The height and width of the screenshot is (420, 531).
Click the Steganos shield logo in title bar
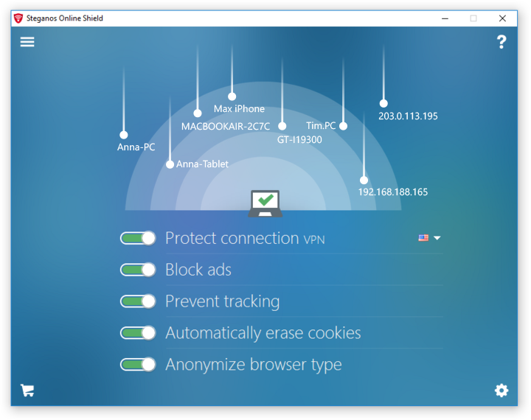[18, 18]
